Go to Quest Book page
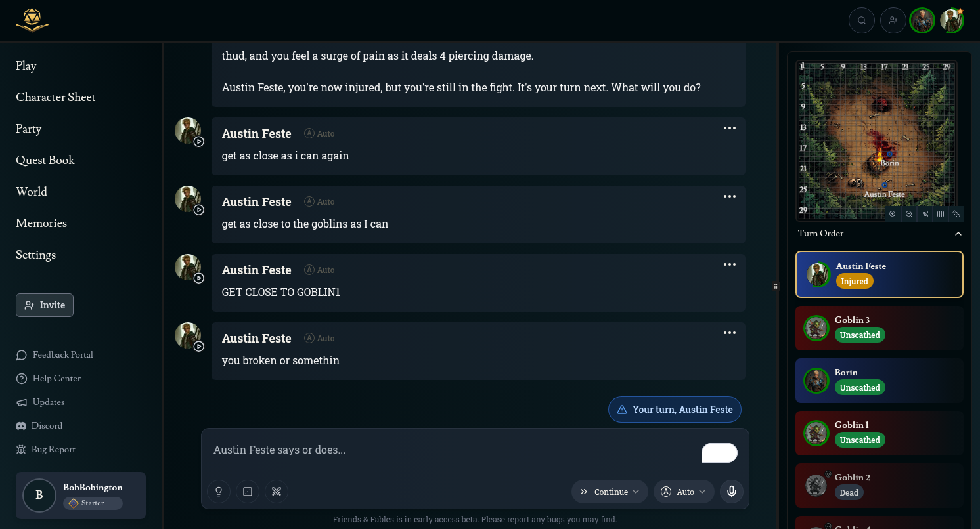 45,160
